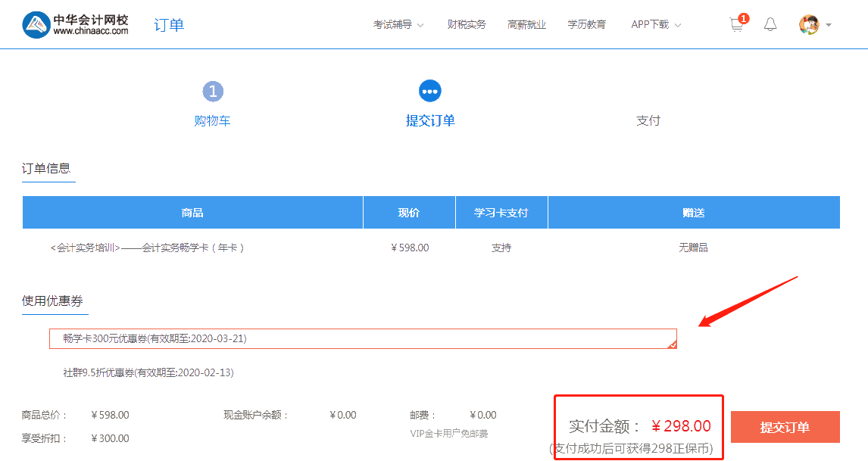Click the 提交订单 step label
This screenshot has height=461, width=868.
[x=430, y=120]
